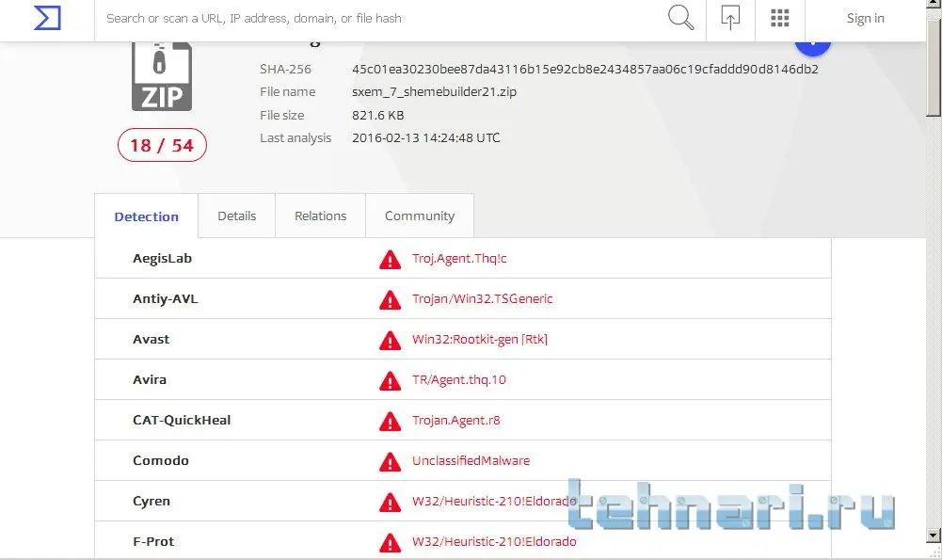Click the warning icon in Comodo row
This screenshot has width=942, height=560.
[390, 461]
